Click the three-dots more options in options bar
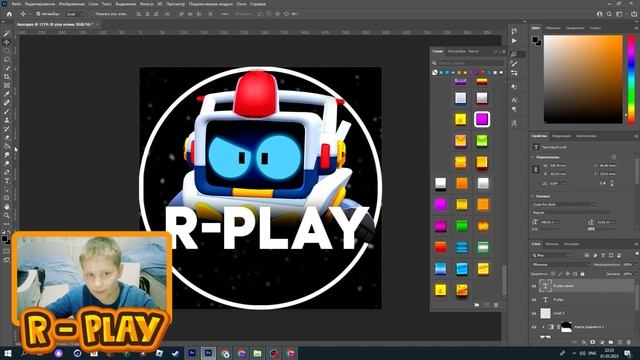 224,14
